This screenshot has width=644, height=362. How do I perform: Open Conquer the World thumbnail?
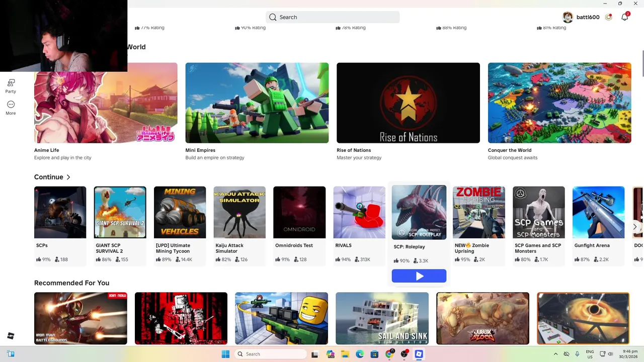[559, 103]
